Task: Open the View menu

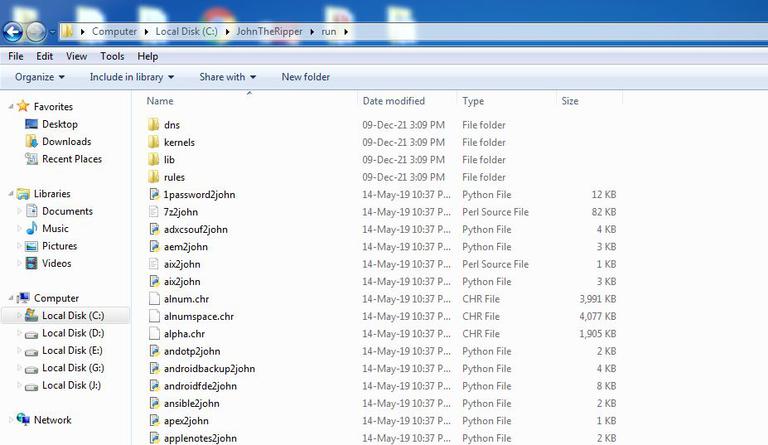Action: [76, 56]
